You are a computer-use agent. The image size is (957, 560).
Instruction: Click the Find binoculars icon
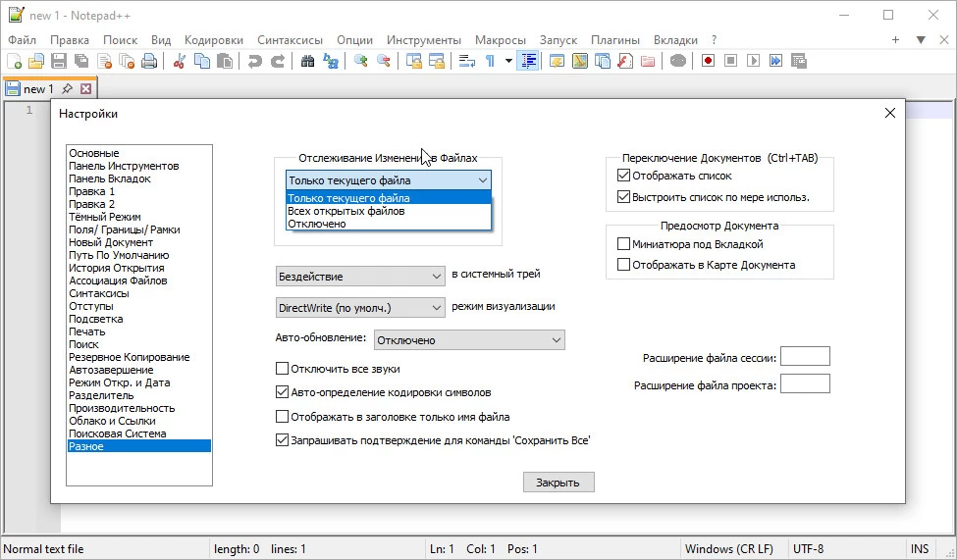pos(307,61)
